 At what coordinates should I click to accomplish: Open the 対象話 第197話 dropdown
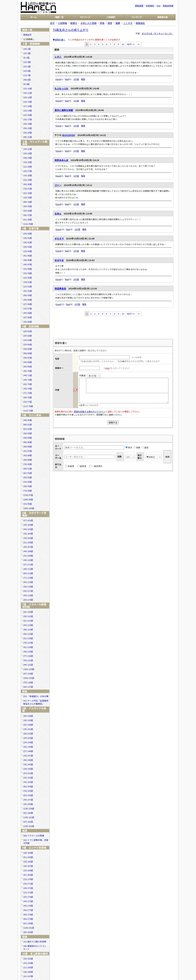tap(94, 376)
